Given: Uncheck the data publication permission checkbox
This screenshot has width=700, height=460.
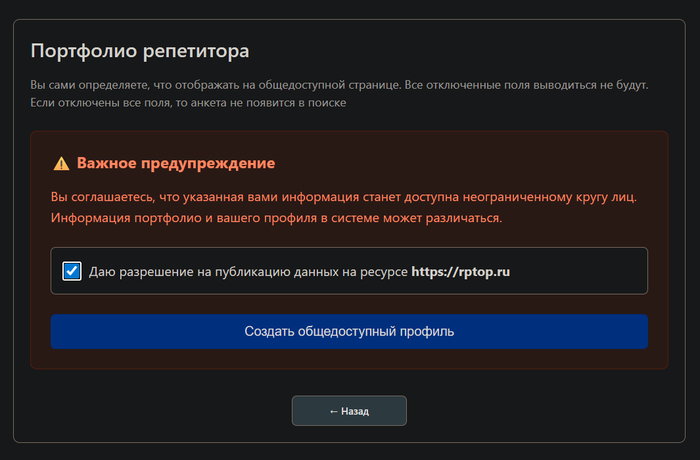Looking at the screenshot, I should click(72, 271).
